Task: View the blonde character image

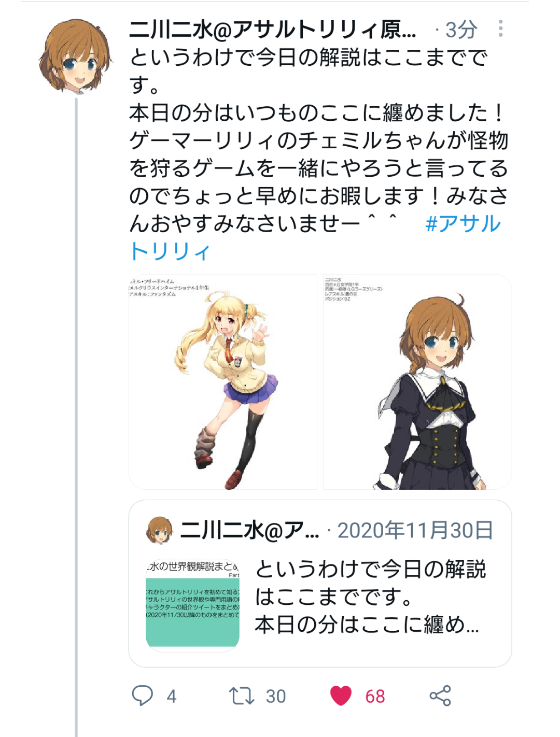Action: [x=223, y=382]
